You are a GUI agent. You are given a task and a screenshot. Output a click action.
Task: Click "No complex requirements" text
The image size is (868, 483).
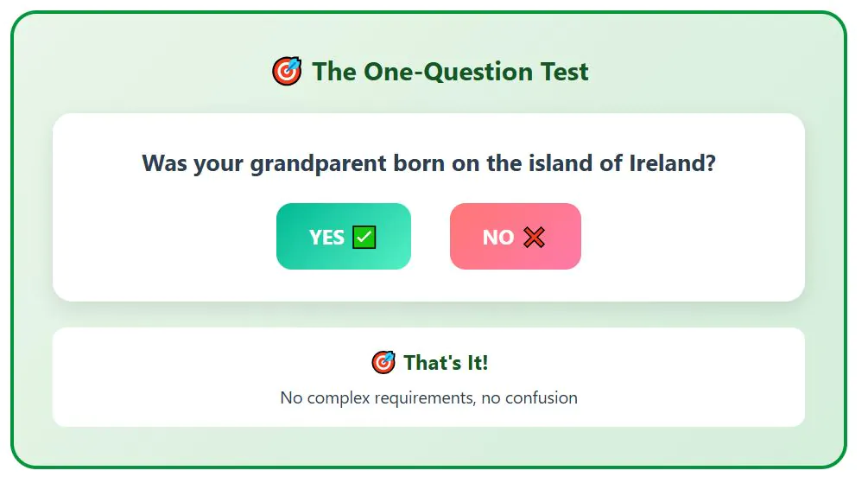372,398
